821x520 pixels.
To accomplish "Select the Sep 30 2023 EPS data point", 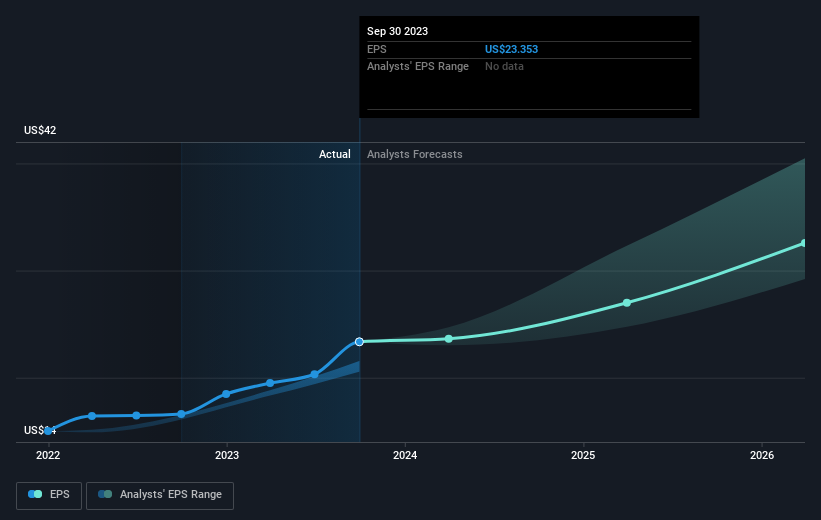I will pyautogui.click(x=359, y=341).
